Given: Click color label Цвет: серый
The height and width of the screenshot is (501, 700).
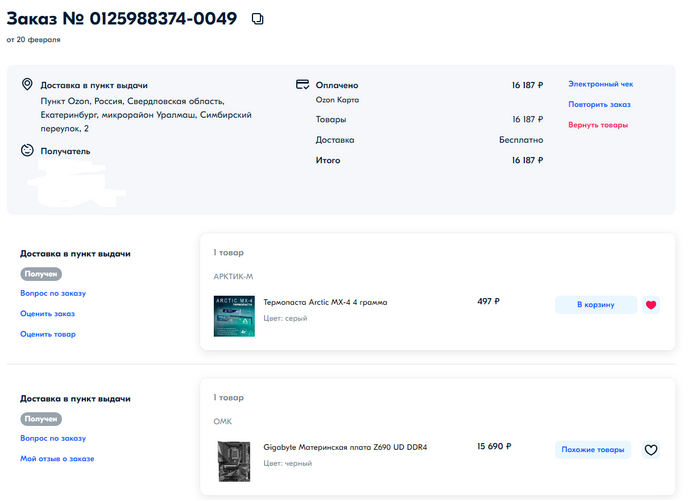Looking at the screenshot, I should pos(285,318).
